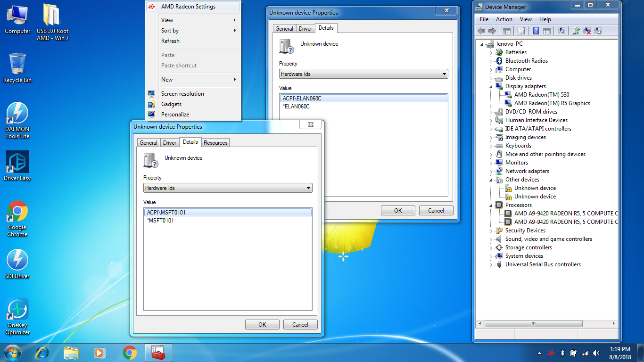Click the update driver software toolbar icon

[576, 31]
